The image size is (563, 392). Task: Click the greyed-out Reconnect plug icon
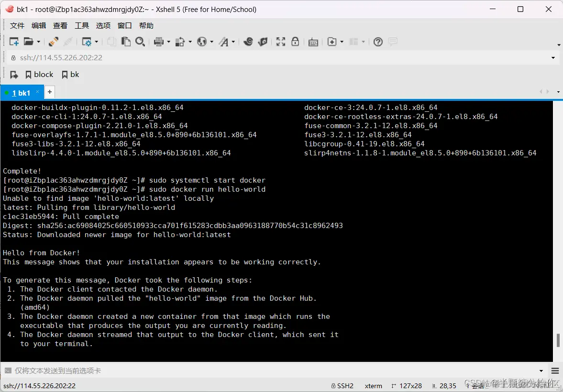(x=68, y=42)
